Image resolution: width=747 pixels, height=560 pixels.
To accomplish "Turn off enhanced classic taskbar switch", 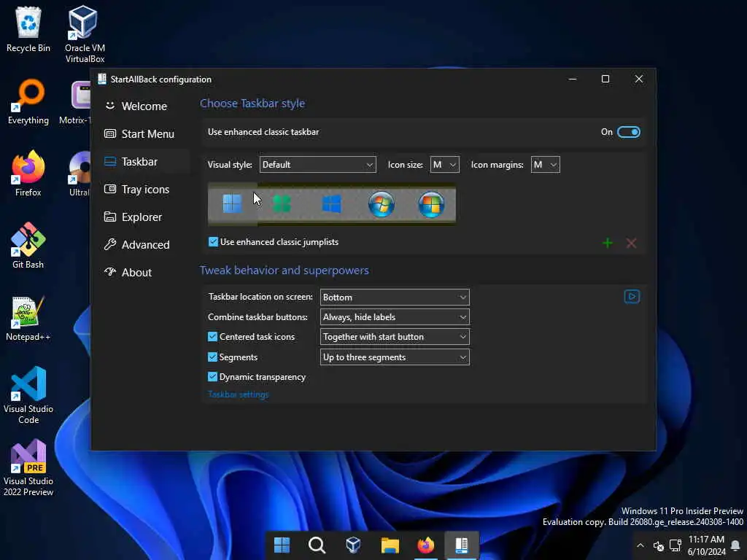I will coord(628,132).
